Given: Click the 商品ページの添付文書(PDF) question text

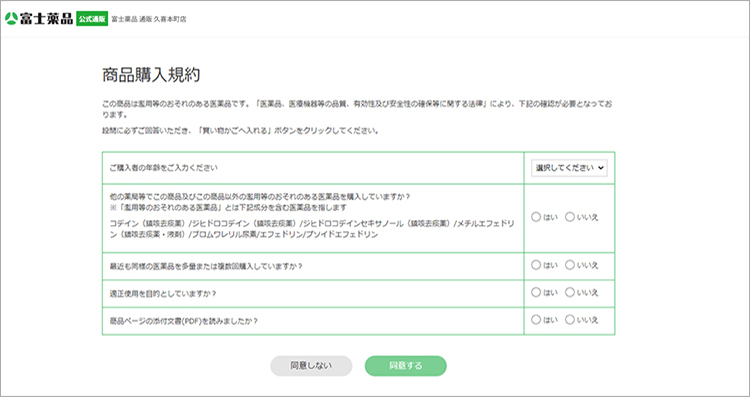Looking at the screenshot, I should point(184,321).
